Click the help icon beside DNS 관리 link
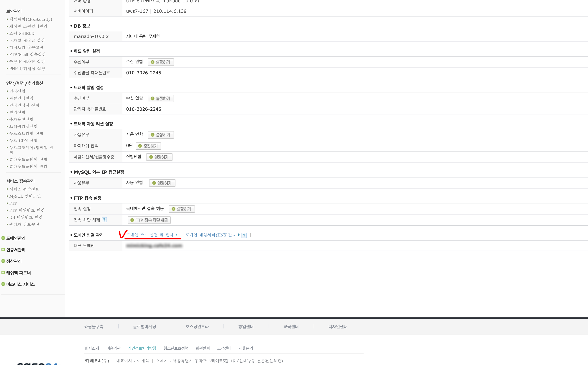 (244, 235)
